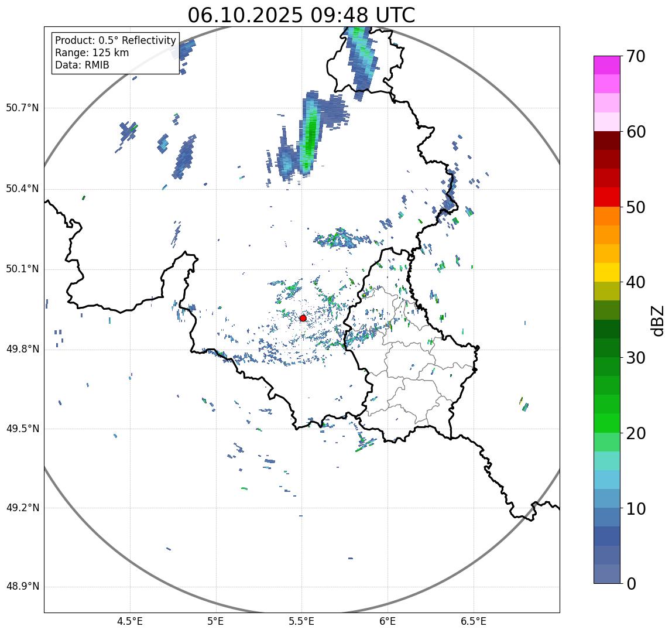Click the colorbar tick label 40
Screen dimensions: 672x633
pyautogui.click(x=636, y=282)
